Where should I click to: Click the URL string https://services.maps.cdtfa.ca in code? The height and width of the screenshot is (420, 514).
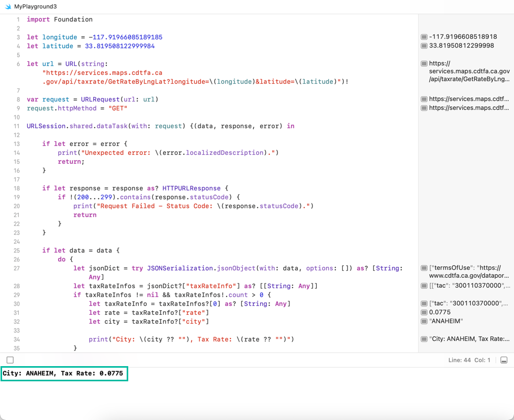coord(102,73)
